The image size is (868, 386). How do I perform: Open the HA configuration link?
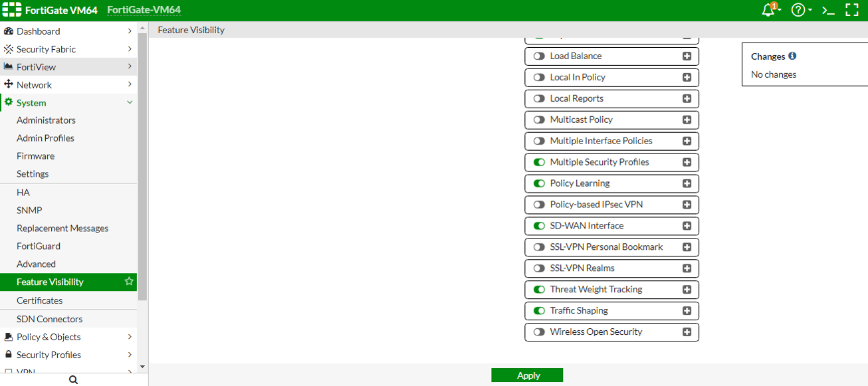point(23,192)
